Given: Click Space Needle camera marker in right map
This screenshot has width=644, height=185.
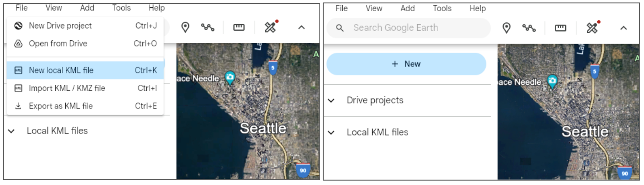Looking at the screenshot, I should 552,82.
